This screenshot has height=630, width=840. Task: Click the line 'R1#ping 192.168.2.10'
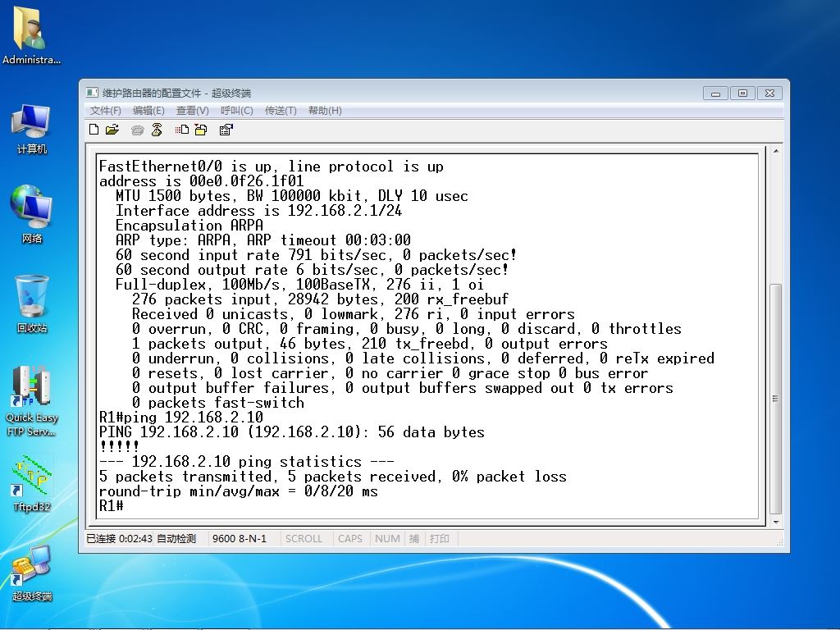[x=181, y=418]
